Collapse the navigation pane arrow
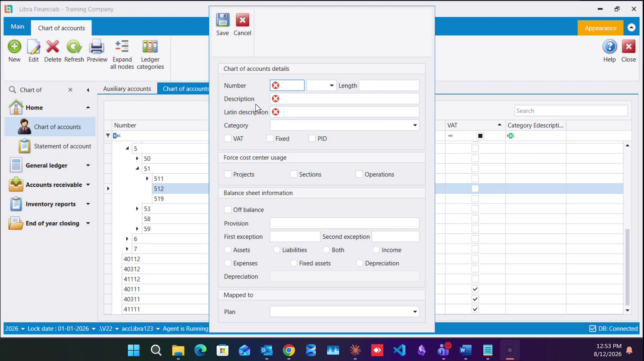644x361 pixels. (88, 90)
